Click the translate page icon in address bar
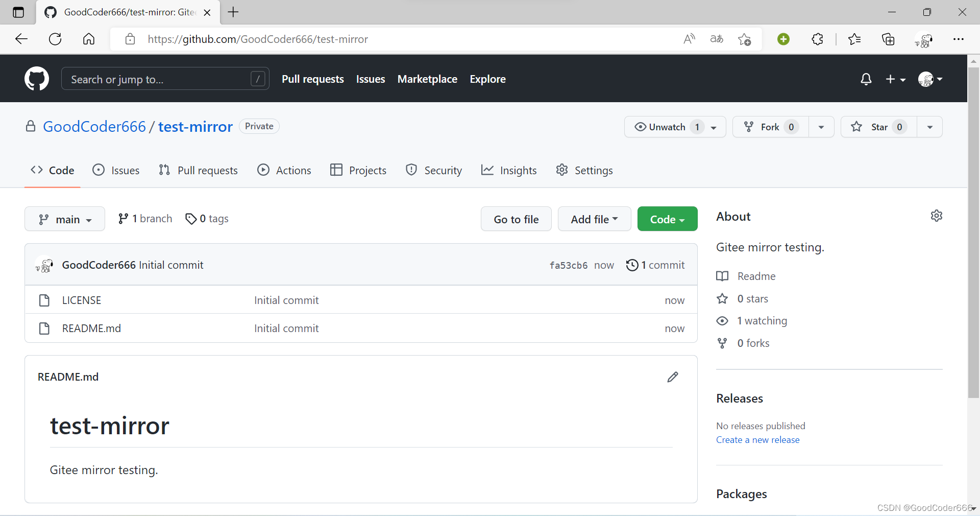This screenshot has width=980, height=516. coord(717,39)
